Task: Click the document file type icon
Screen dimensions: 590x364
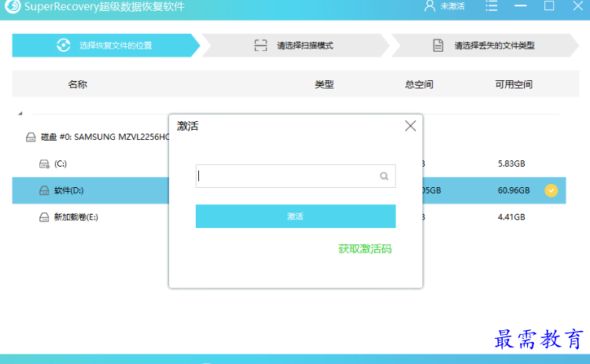Action: pyautogui.click(x=438, y=46)
